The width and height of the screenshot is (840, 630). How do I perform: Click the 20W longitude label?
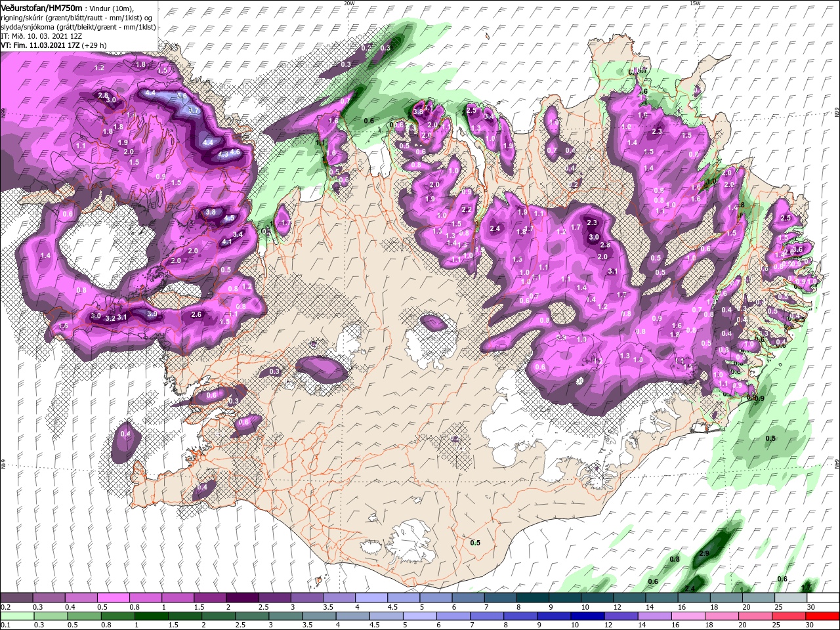click(x=349, y=3)
